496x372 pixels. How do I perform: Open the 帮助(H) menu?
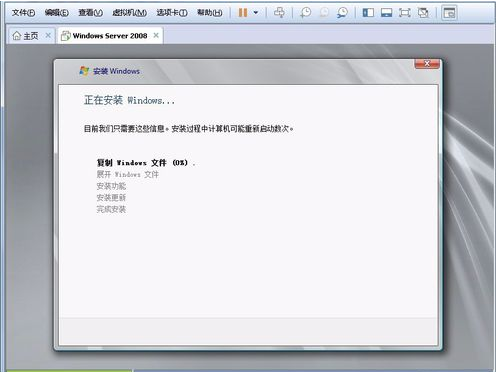point(210,13)
